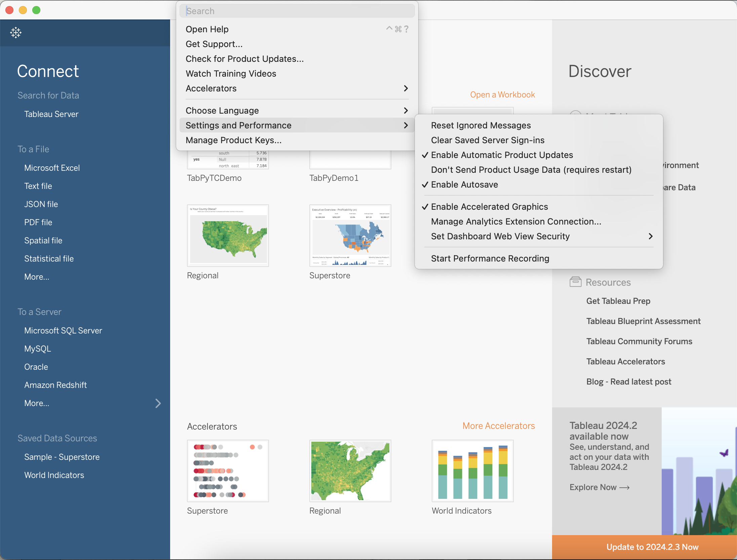Expand the To a Server More arrow
This screenshot has width=737, height=560.
point(158,403)
